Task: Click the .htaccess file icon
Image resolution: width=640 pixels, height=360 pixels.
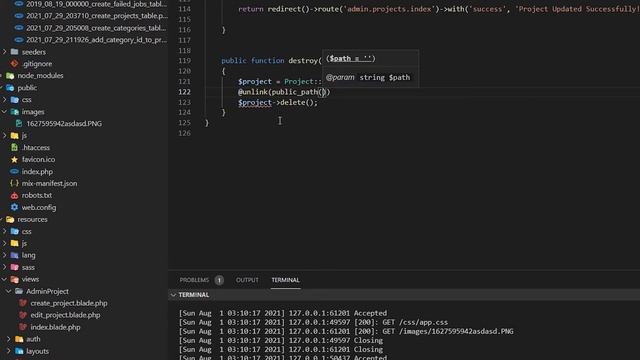Action: (x=15, y=147)
